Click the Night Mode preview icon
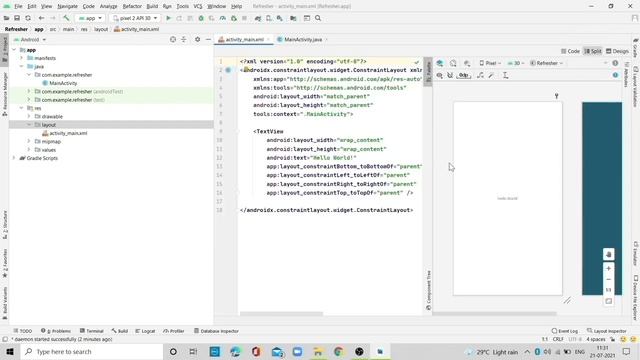The height and width of the screenshot is (360, 640). (x=467, y=63)
